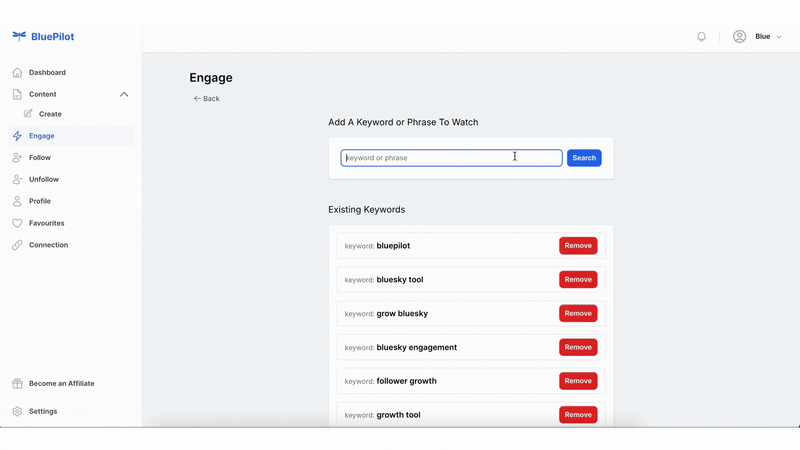Screen dimensions: 800x450
Task: Go to the Unfollow page
Action: point(44,180)
